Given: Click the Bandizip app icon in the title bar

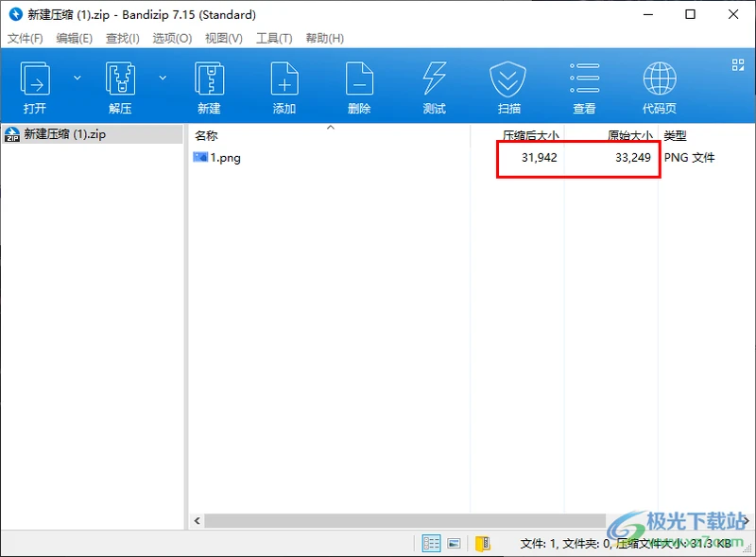Looking at the screenshot, I should [x=16, y=14].
